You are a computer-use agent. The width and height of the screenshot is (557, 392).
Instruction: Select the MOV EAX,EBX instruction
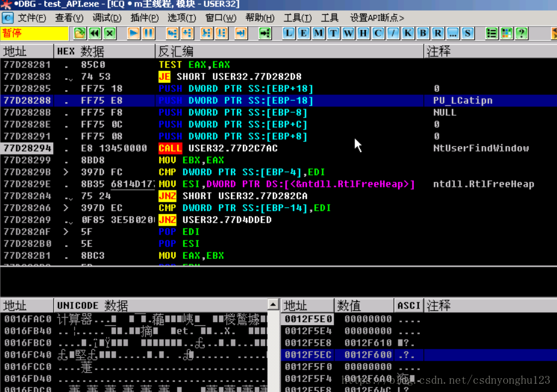pos(192,255)
